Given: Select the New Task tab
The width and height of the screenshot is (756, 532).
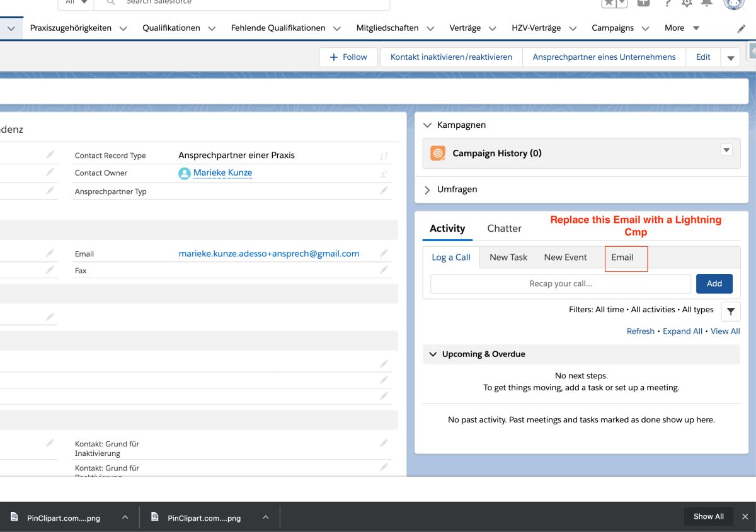Looking at the screenshot, I should (x=508, y=258).
